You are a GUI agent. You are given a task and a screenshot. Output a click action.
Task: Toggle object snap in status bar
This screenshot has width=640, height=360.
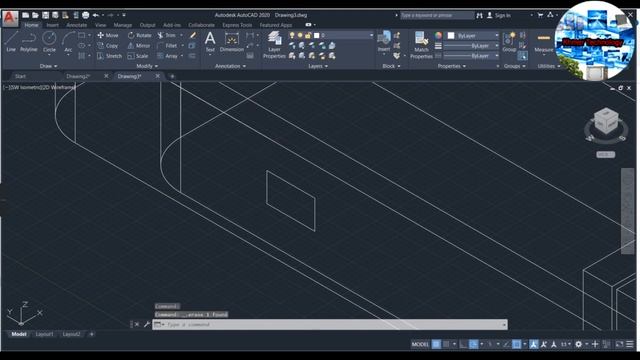[517, 344]
